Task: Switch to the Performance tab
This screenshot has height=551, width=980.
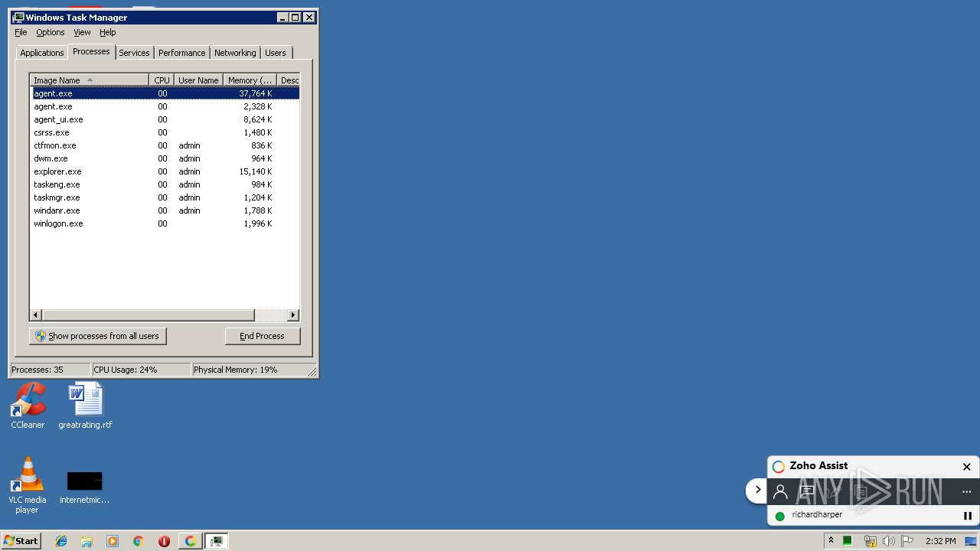Action: 181,53
